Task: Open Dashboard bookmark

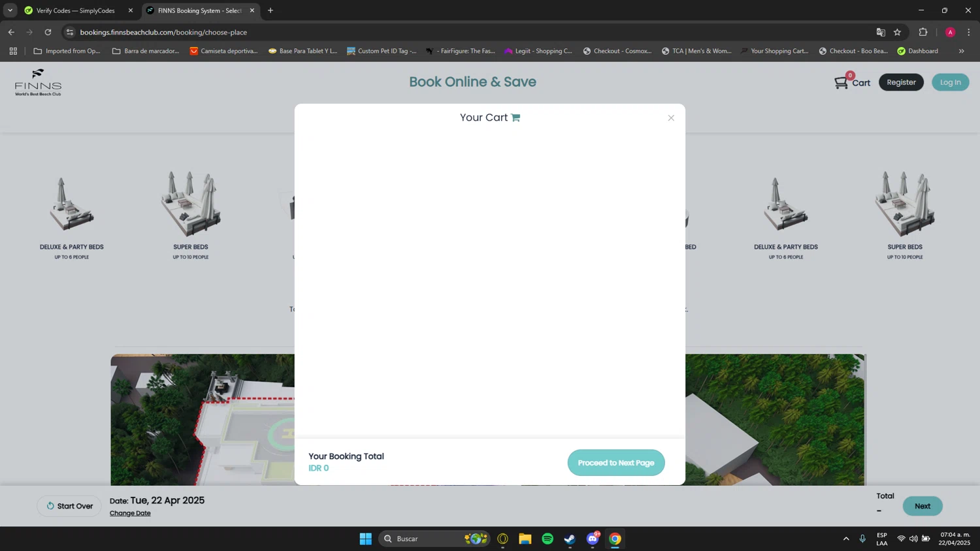Action: coord(918,51)
